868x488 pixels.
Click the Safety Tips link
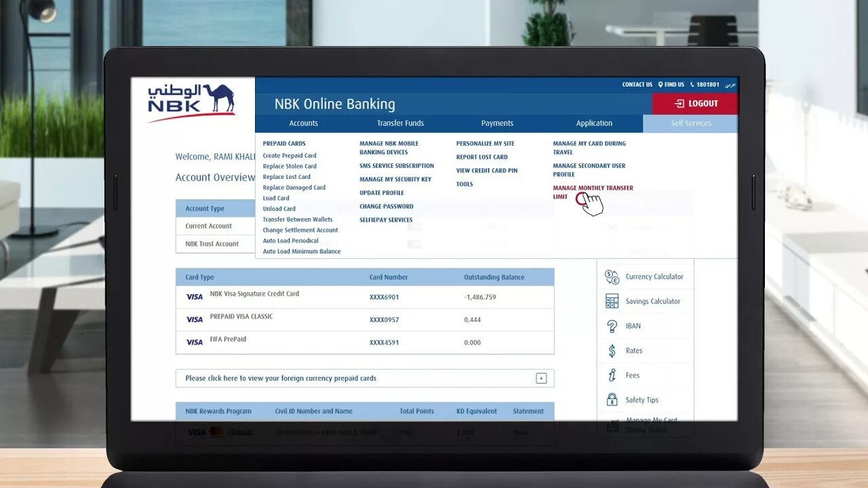pyautogui.click(x=642, y=401)
